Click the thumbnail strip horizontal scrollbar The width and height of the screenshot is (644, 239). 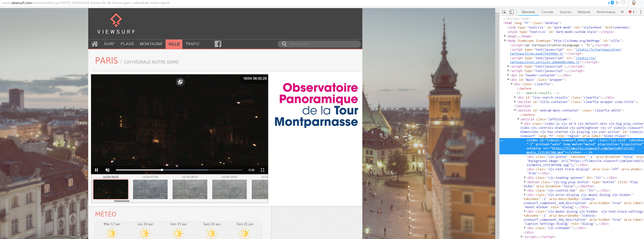coord(122,201)
